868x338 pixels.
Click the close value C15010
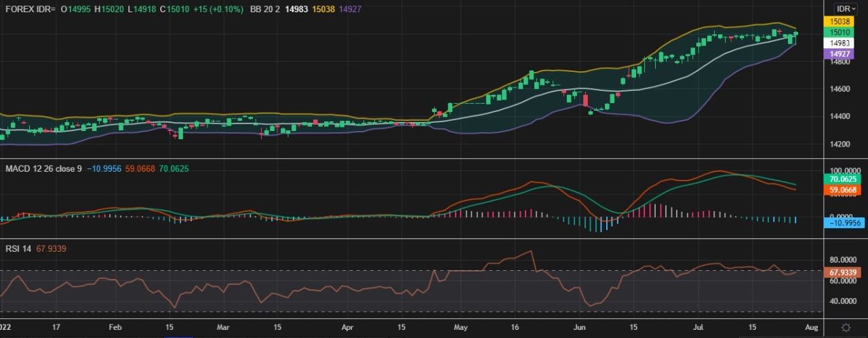(174, 9)
